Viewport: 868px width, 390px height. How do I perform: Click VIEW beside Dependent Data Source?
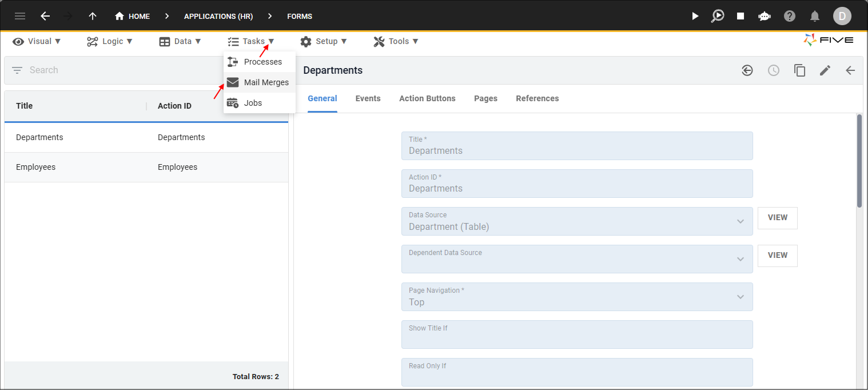click(778, 256)
